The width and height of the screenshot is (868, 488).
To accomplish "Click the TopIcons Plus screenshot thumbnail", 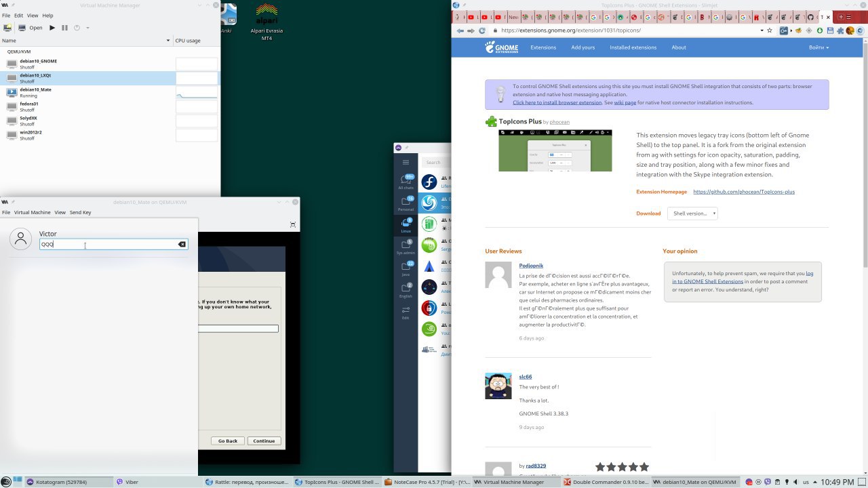I will pyautogui.click(x=555, y=150).
